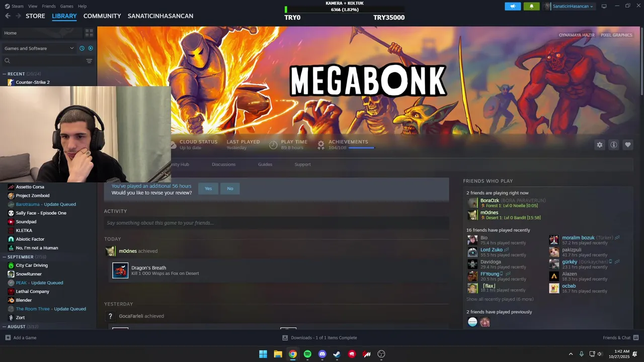Collapse the RECENT category

(5, 74)
